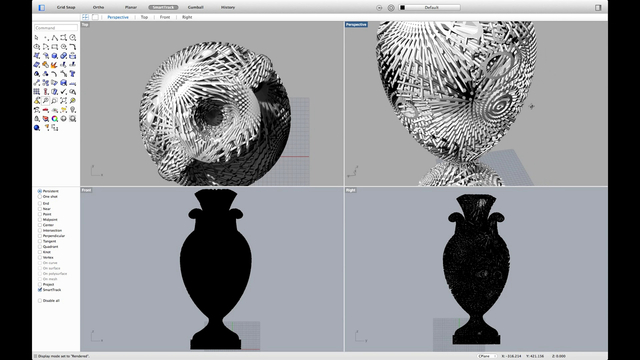The height and width of the screenshot is (360, 640).
Task: Uncheck the SmartTrack osnap checkbox
Action: tap(40, 289)
